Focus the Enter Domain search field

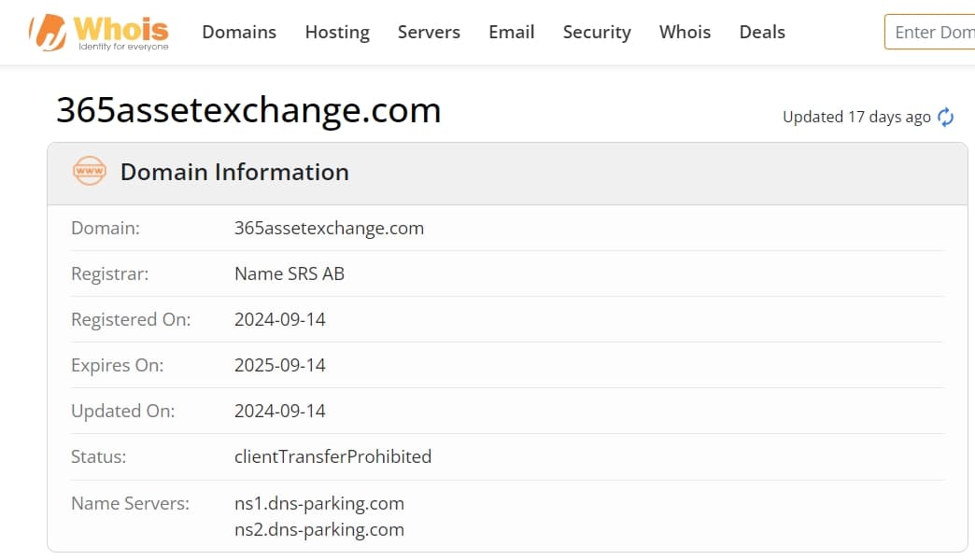[x=929, y=32]
